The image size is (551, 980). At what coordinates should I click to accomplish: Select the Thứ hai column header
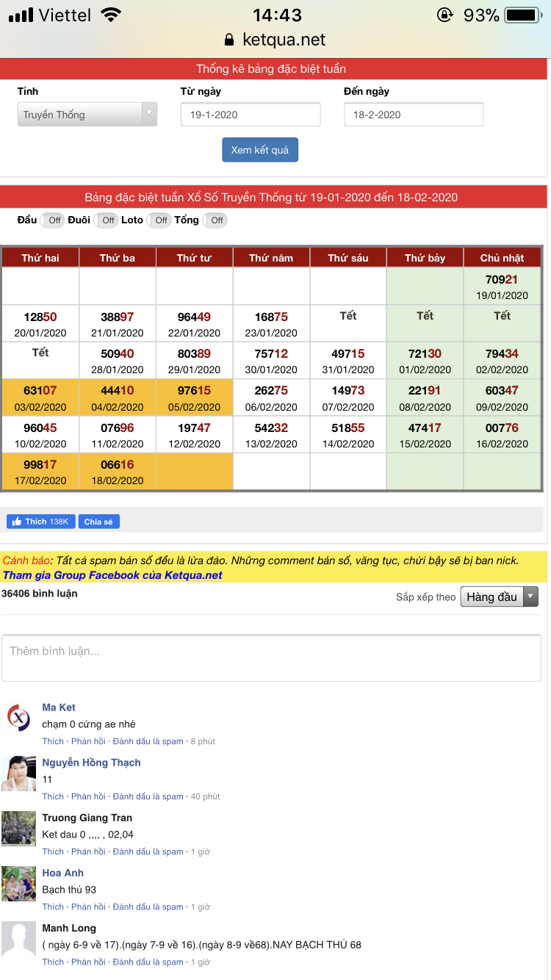(x=40, y=258)
